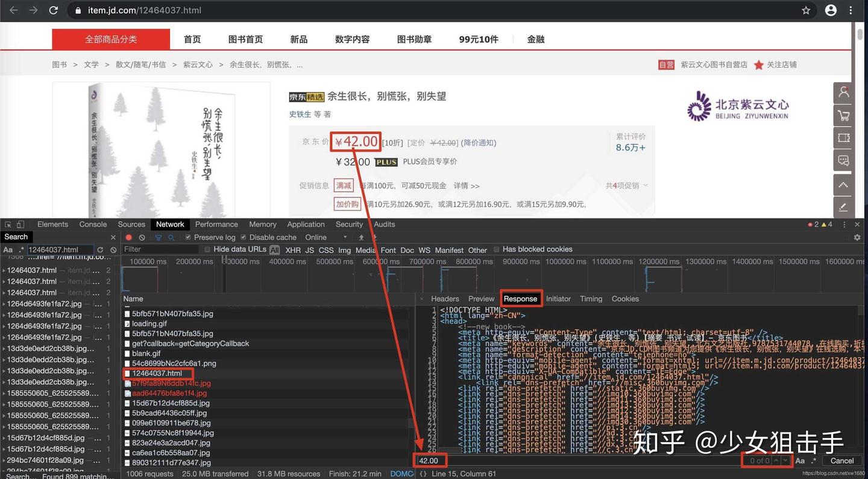Go forward to the next browser page

33,10
